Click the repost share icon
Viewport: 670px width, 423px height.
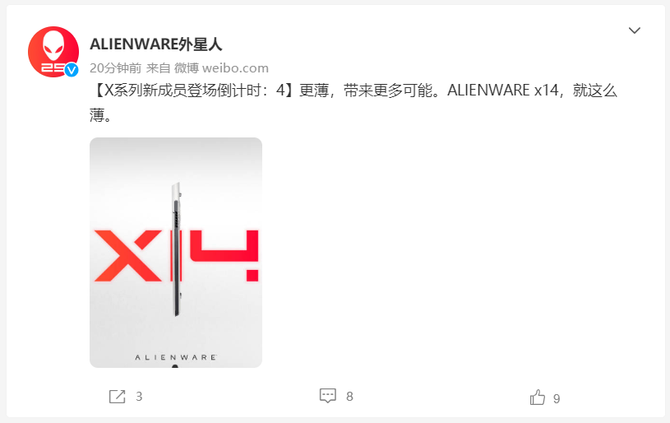click(x=117, y=397)
